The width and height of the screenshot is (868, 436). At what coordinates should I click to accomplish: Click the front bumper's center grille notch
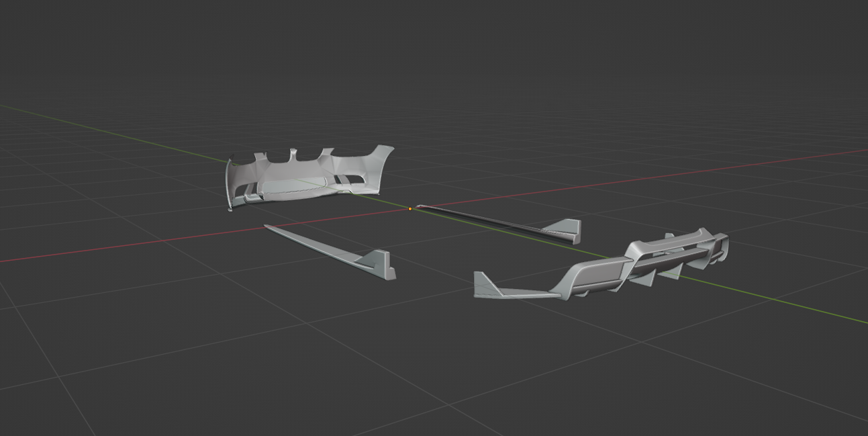[x=309, y=157]
